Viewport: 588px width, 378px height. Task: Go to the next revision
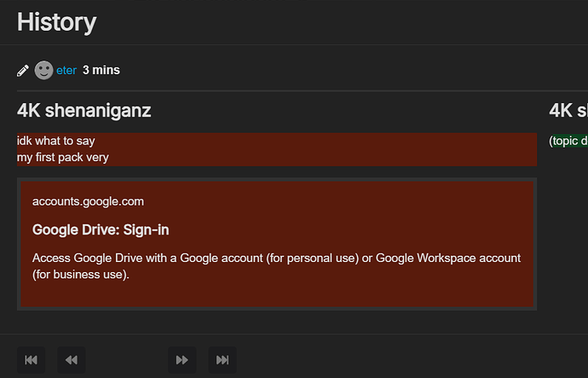coord(182,360)
